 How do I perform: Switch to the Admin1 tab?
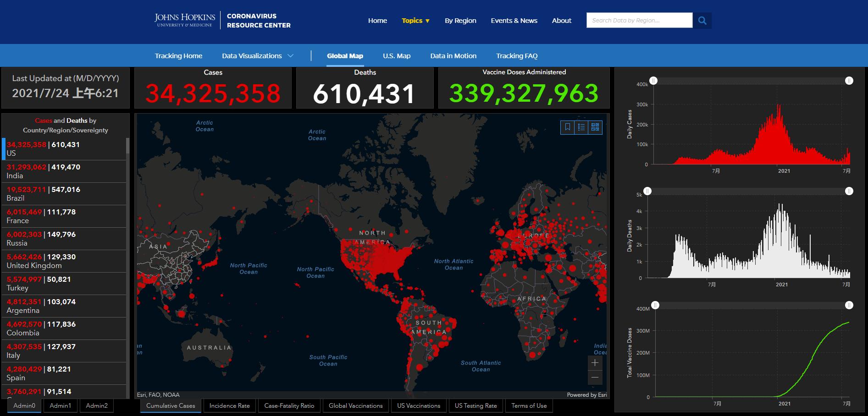click(x=61, y=406)
